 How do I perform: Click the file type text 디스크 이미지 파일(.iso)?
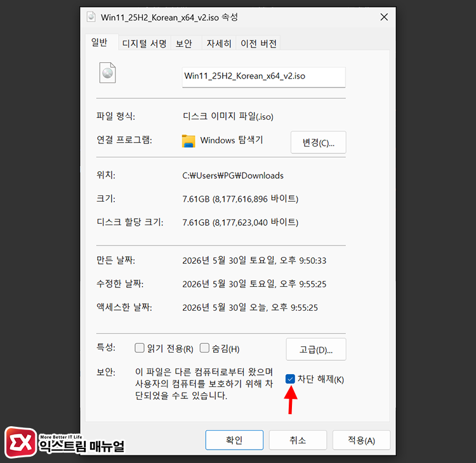[228, 116]
